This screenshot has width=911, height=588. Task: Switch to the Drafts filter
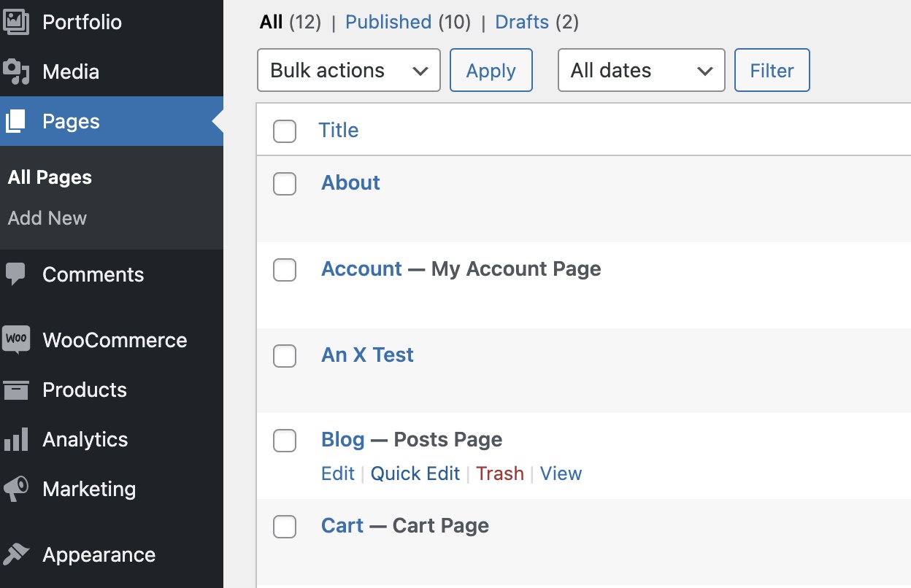coord(521,22)
